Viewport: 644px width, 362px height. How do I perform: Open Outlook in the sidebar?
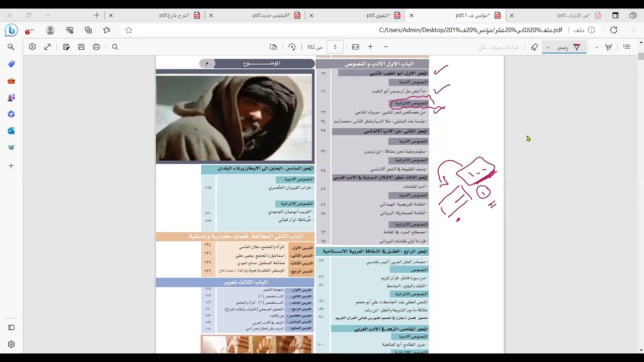[11, 131]
